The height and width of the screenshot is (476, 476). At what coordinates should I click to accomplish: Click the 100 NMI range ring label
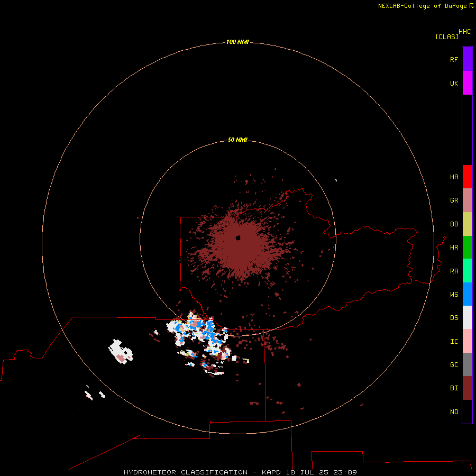(x=237, y=42)
